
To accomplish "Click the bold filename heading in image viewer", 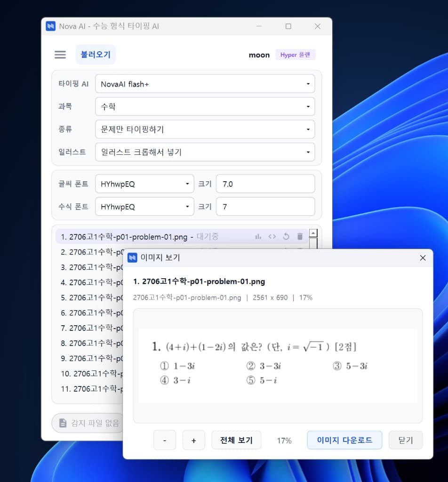I will 199,281.
